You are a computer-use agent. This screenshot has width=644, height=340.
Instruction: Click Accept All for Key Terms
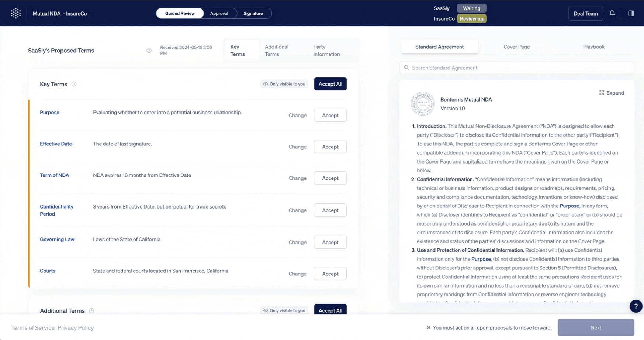pyautogui.click(x=330, y=84)
